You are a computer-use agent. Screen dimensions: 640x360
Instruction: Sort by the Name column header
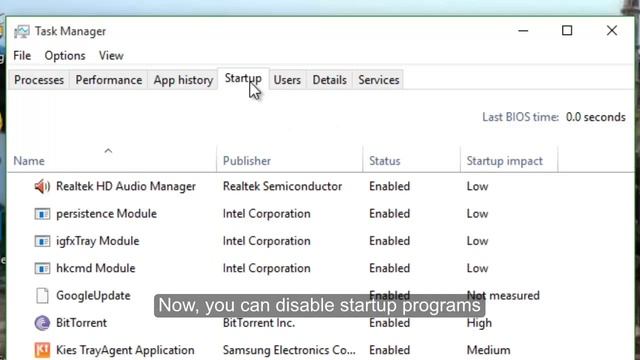click(x=29, y=161)
